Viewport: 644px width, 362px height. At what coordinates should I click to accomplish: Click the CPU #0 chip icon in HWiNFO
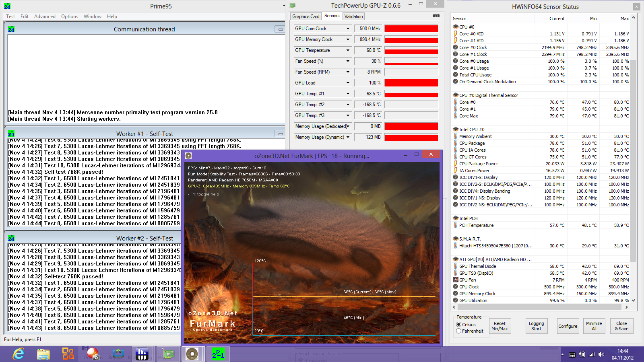click(456, 27)
